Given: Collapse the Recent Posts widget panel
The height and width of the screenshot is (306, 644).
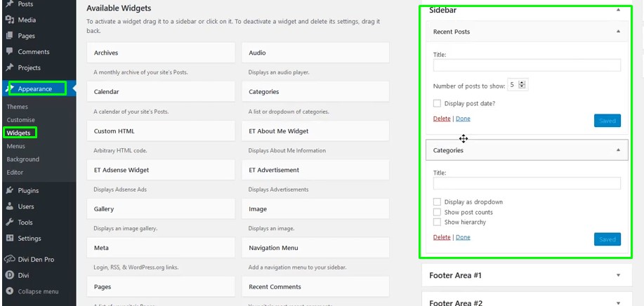Looking at the screenshot, I should (x=618, y=32).
